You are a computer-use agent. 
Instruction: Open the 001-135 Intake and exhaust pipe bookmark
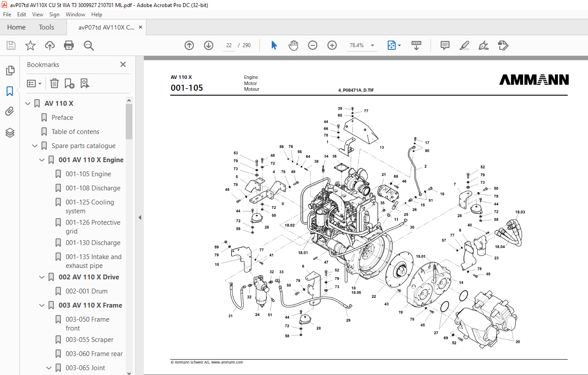[x=94, y=261]
